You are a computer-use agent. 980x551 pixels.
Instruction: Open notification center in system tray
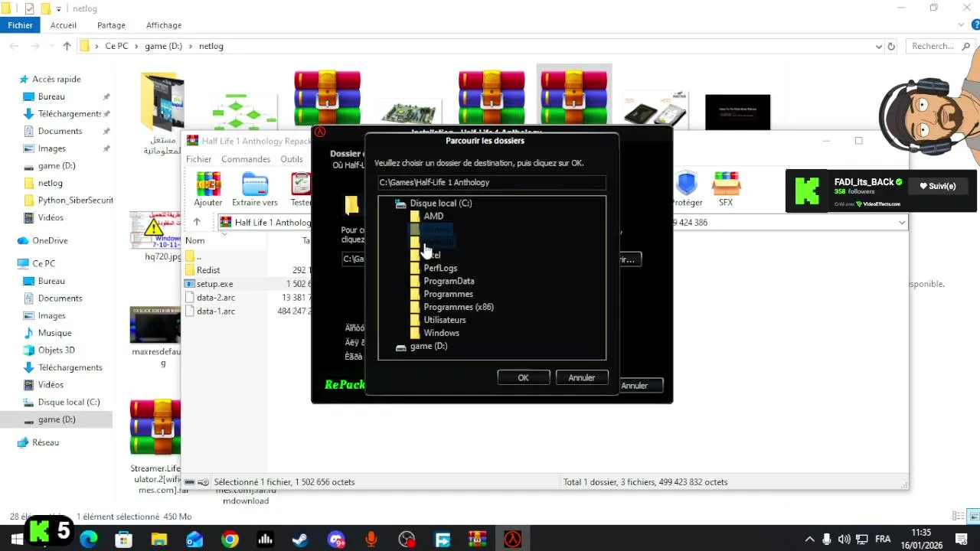pos(962,540)
